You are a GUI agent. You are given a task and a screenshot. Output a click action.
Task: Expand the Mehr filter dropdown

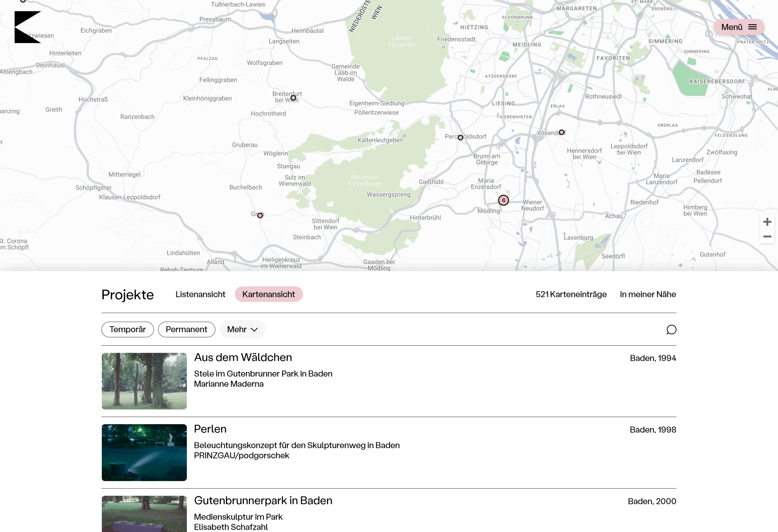(242, 330)
